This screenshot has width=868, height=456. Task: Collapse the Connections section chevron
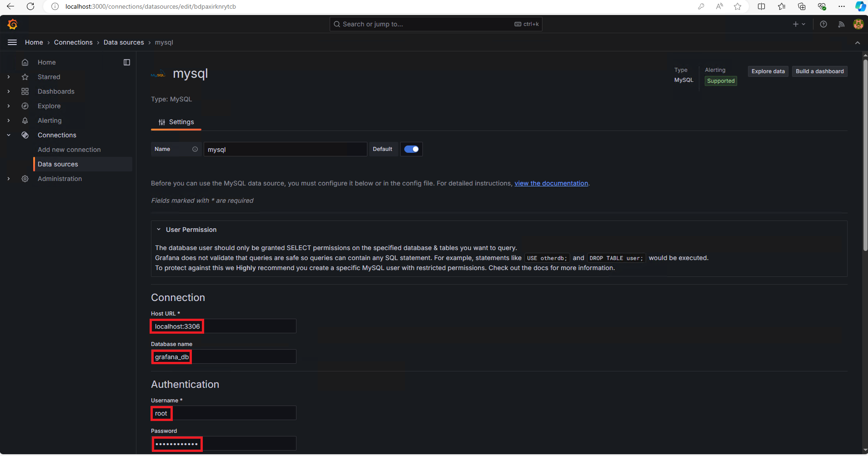pos(9,135)
